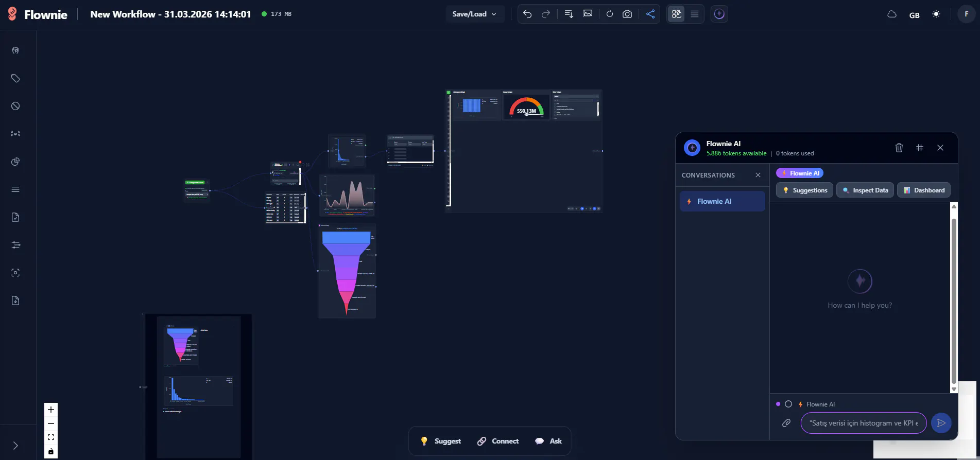Viewport: 980px width, 460px height.
Task: Open the document checkmark icon in sidebar
Action: pos(15,217)
